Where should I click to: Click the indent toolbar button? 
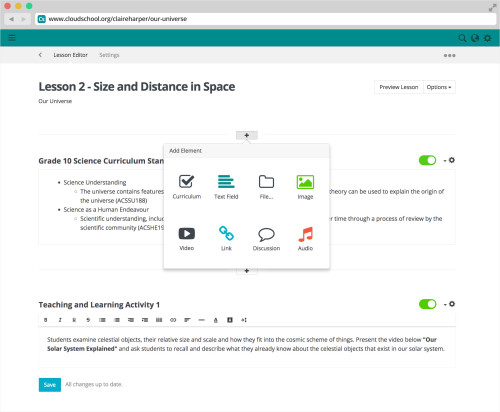pyautogui.click(x=145, y=320)
